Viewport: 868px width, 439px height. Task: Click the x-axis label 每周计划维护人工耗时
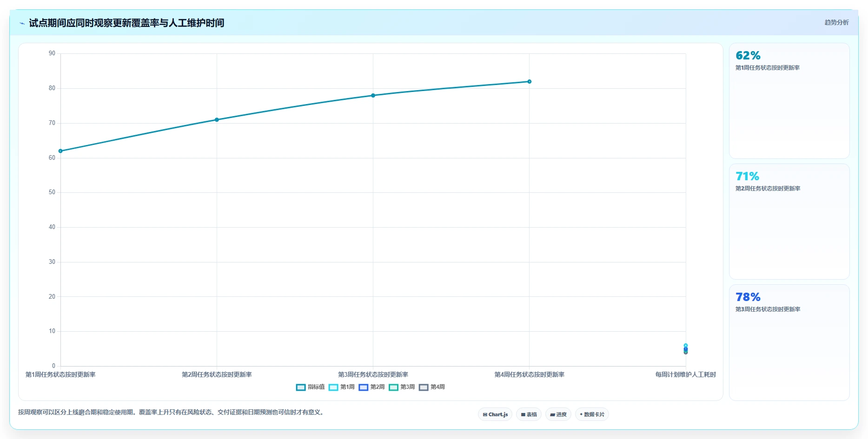click(686, 374)
